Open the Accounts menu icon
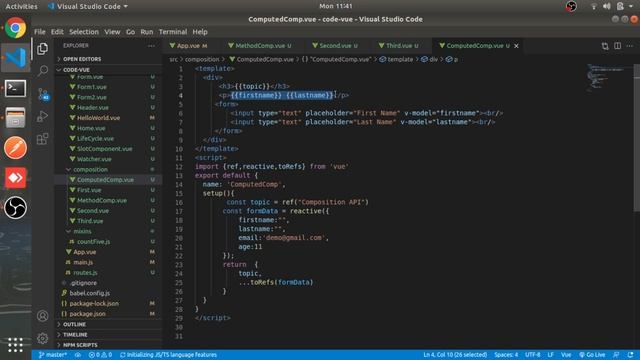The height and width of the screenshot is (360, 640). pyautogui.click(x=42, y=316)
